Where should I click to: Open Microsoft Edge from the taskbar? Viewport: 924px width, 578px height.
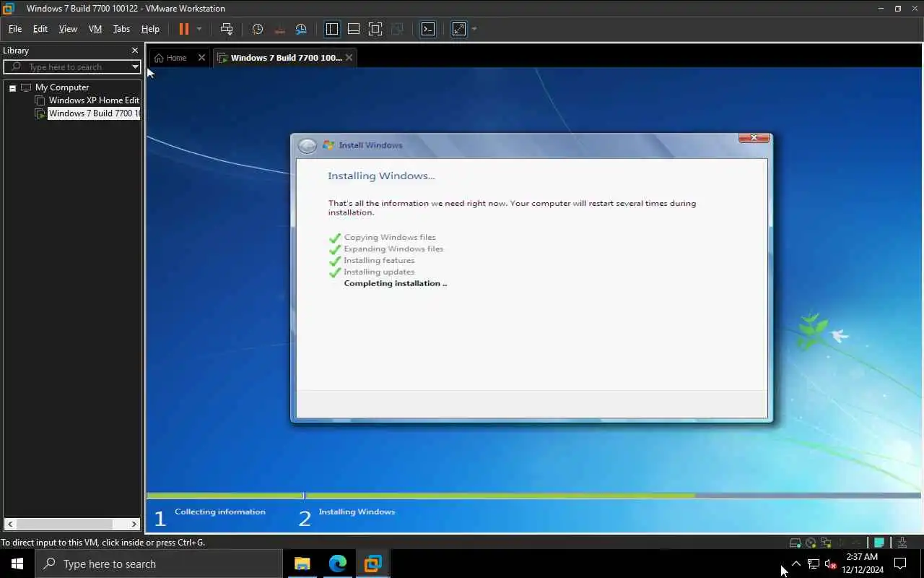pyautogui.click(x=338, y=564)
